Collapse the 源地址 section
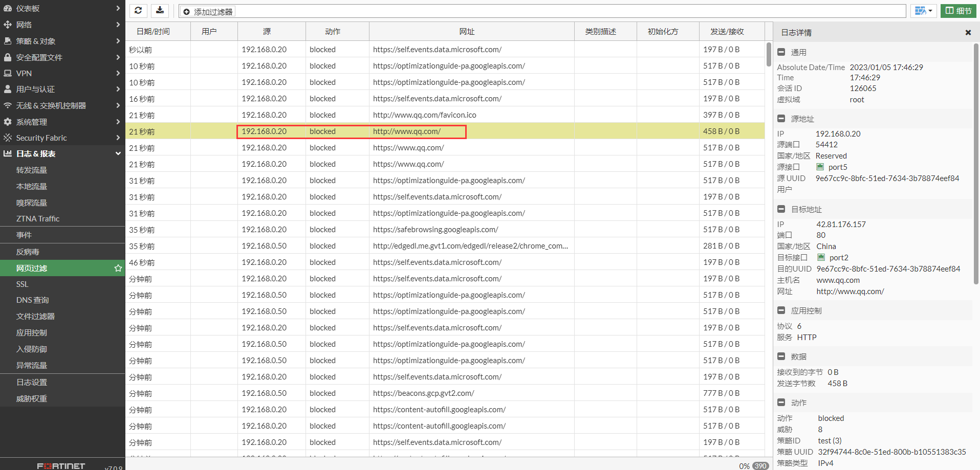This screenshot has width=980, height=470. coord(781,119)
